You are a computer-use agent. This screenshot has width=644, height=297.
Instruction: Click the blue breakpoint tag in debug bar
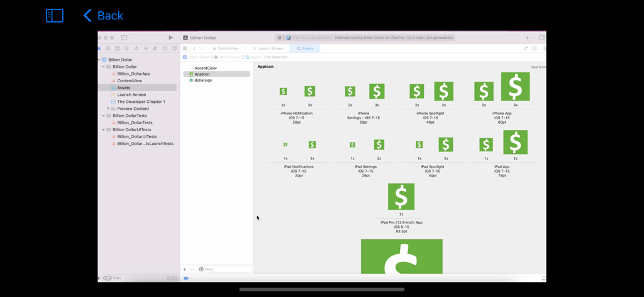pos(186,278)
